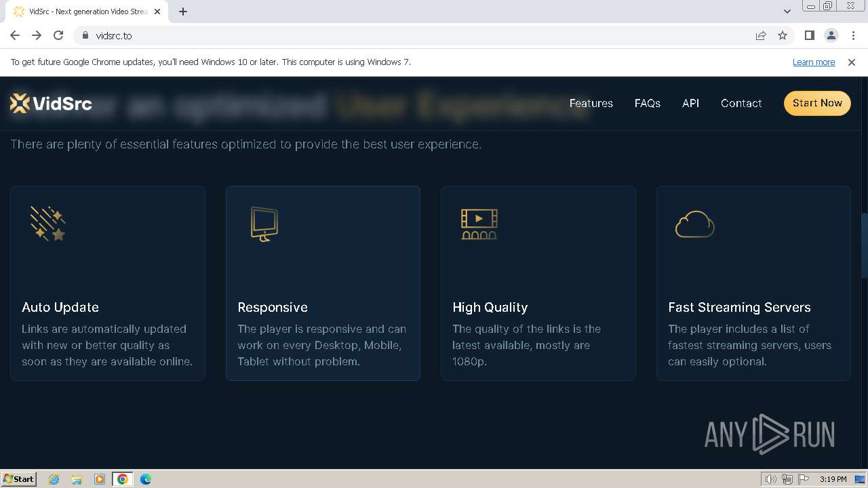Click the Auto Update heading
This screenshot has width=868, height=488.
point(60,307)
